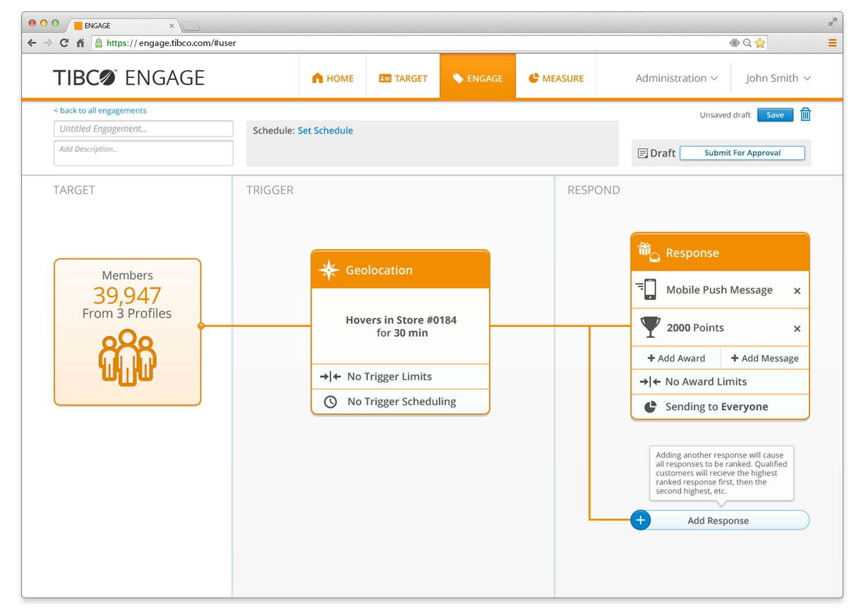Click the award limits arrows icon

click(x=650, y=382)
